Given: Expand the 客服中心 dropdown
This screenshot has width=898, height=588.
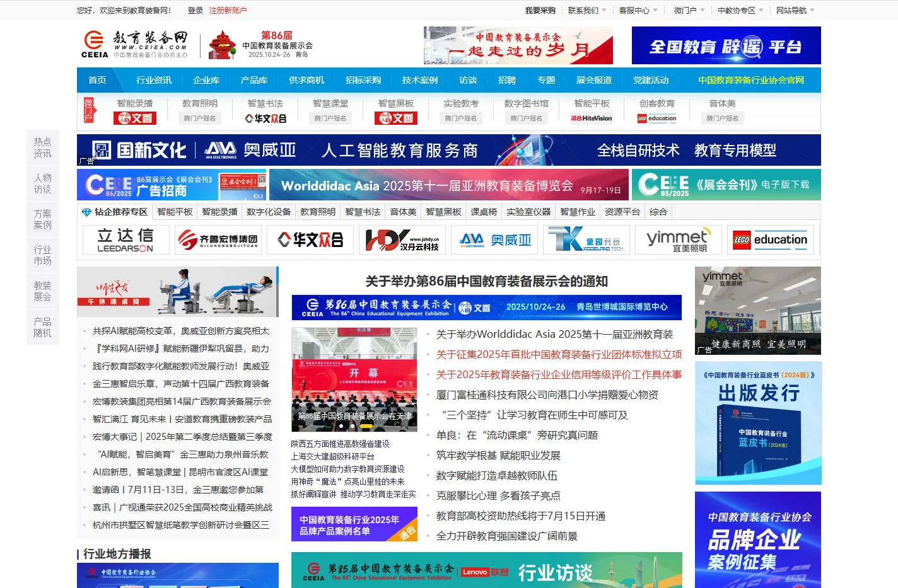Looking at the screenshot, I should click(638, 10).
